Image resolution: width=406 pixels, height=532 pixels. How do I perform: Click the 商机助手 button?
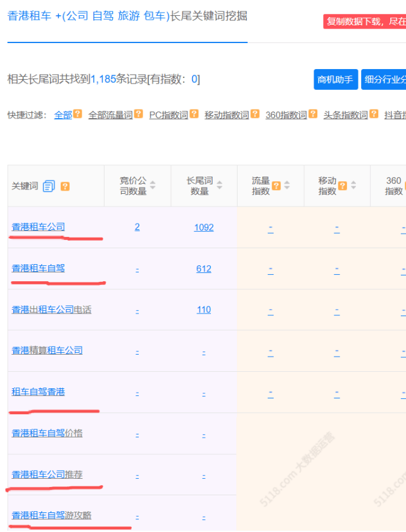tap(336, 79)
